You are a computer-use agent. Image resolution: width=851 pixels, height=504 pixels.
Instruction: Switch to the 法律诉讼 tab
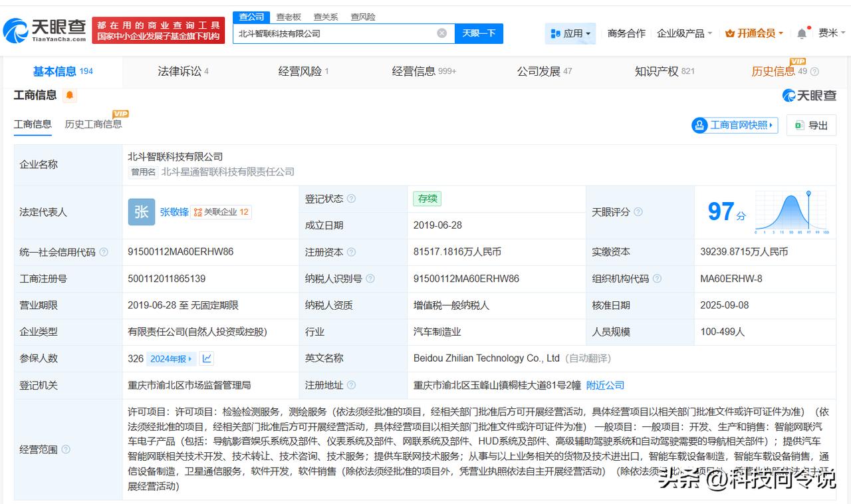pyautogui.click(x=183, y=71)
